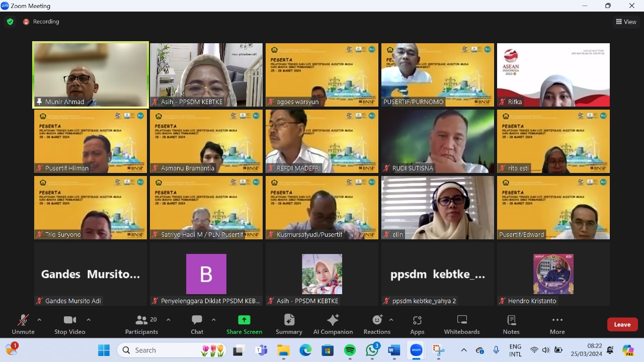The width and height of the screenshot is (644, 362).
Task: Open Whiteboards
Action: point(461,324)
